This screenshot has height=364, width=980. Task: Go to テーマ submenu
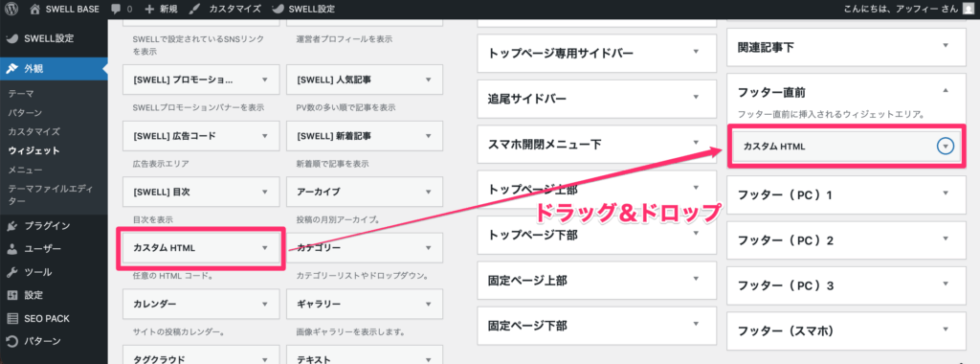click(21, 94)
